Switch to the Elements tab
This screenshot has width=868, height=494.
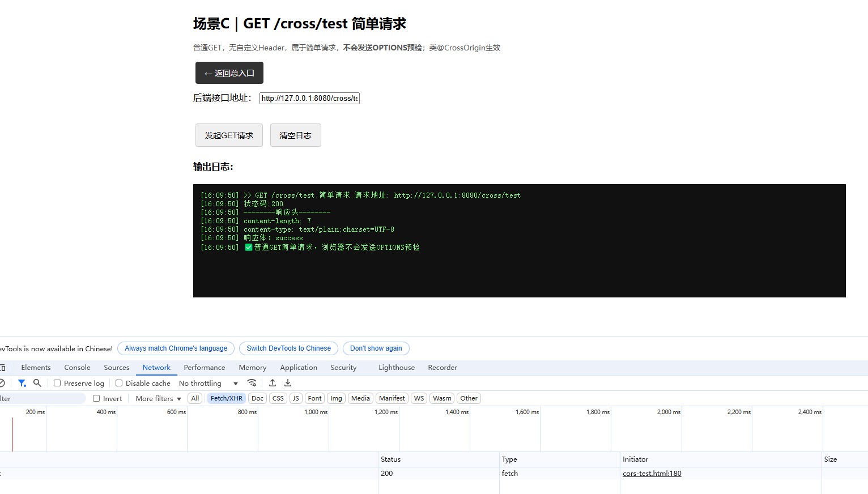[x=36, y=368]
